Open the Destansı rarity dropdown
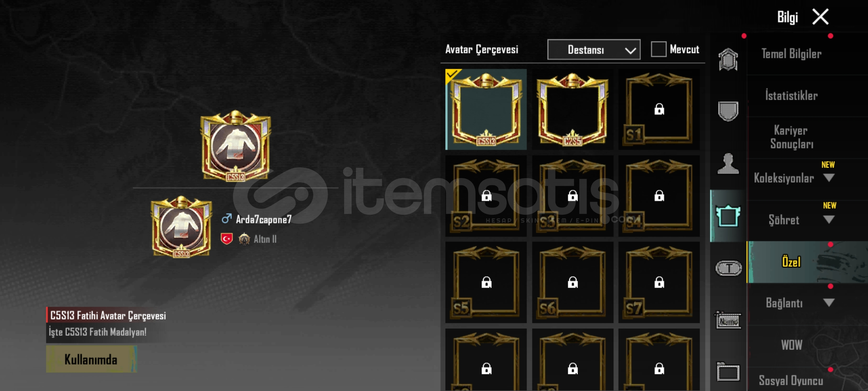The height and width of the screenshot is (391, 868). pyautogui.click(x=594, y=50)
